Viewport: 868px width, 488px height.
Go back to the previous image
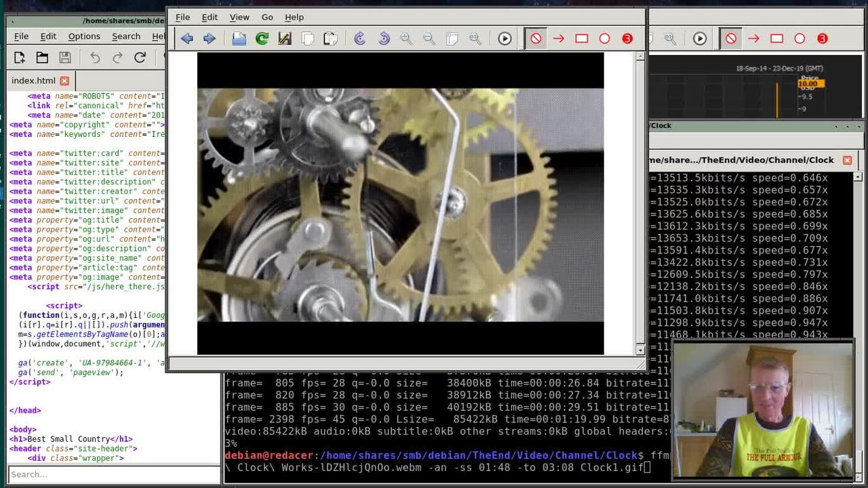point(187,39)
